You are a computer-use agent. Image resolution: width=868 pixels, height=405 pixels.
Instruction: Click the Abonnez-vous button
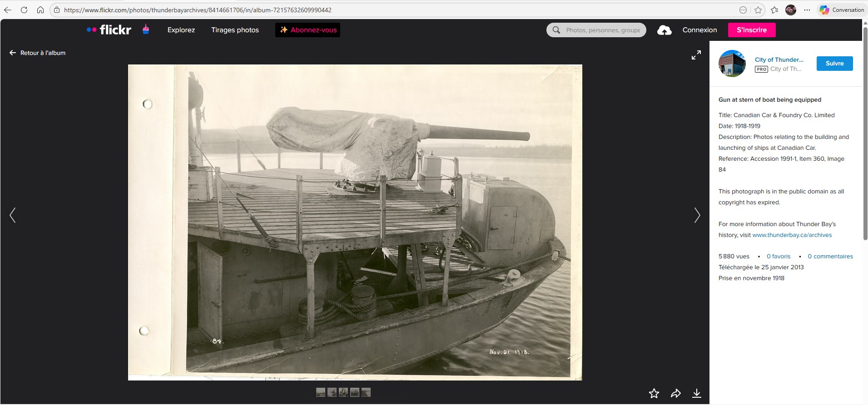point(308,30)
